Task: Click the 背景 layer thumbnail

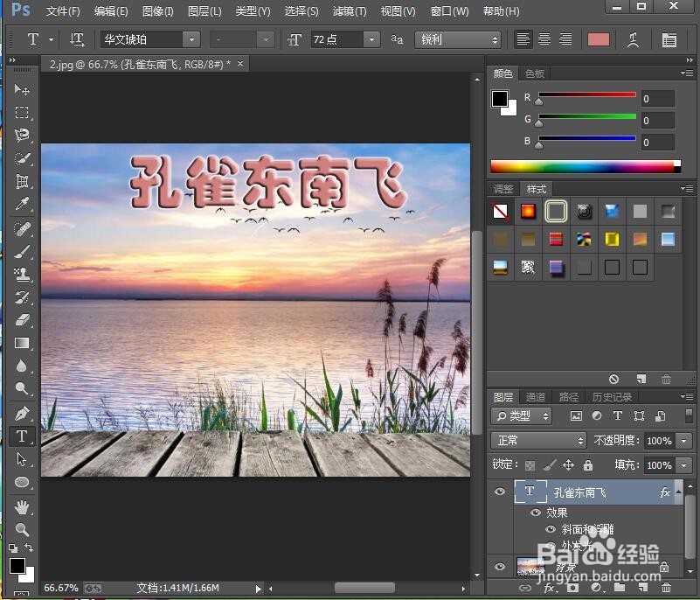Action: [x=529, y=566]
